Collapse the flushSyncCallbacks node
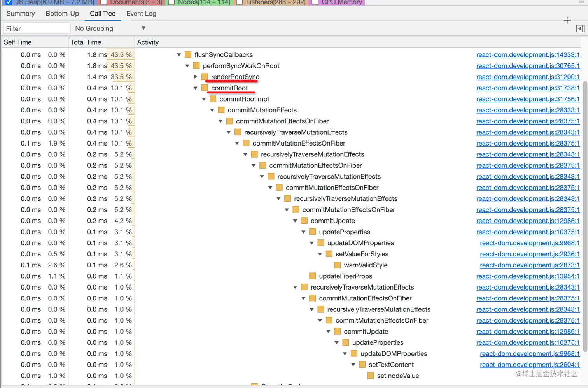This screenshot has height=388, width=588. (179, 55)
